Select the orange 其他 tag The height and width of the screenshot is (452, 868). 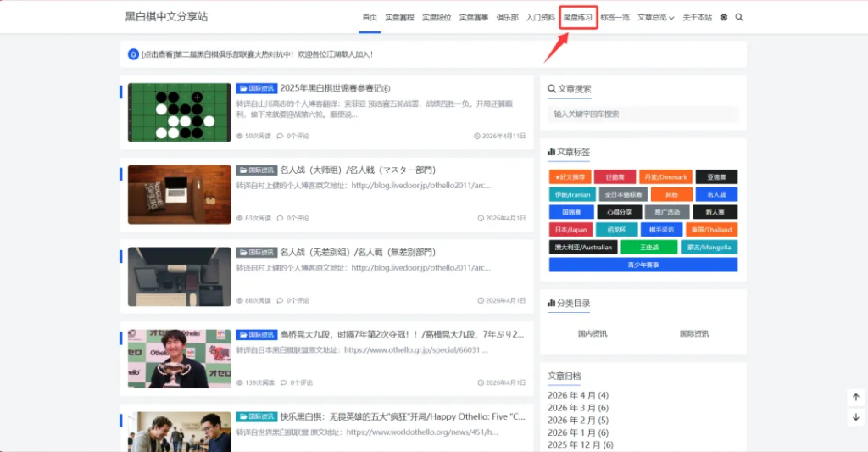pos(671,194)
